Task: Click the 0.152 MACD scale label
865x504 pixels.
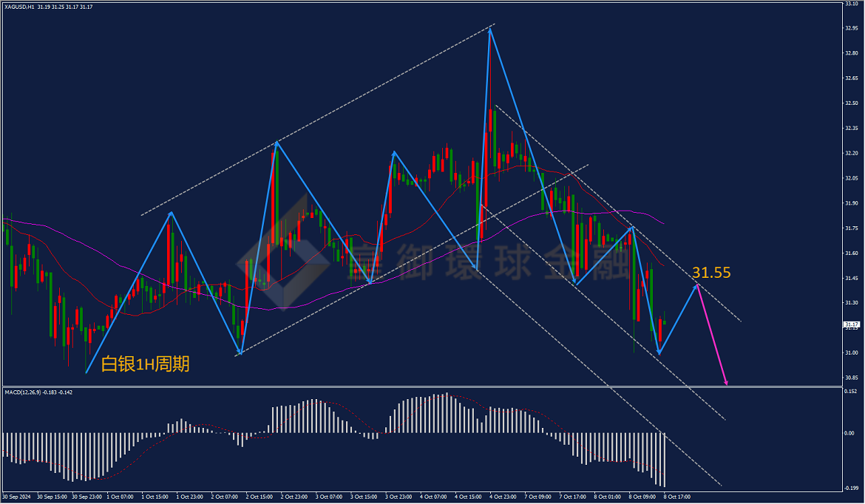Action: click(850, 392)
